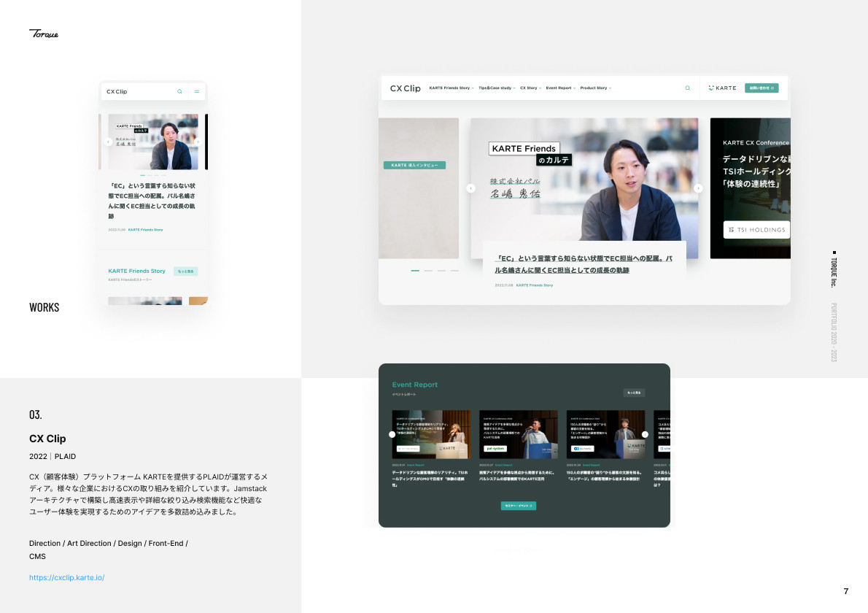Click the next-slide arrow on the desktop hero carousel
Screen dimensions: 868x613
[x=698, y=188]
